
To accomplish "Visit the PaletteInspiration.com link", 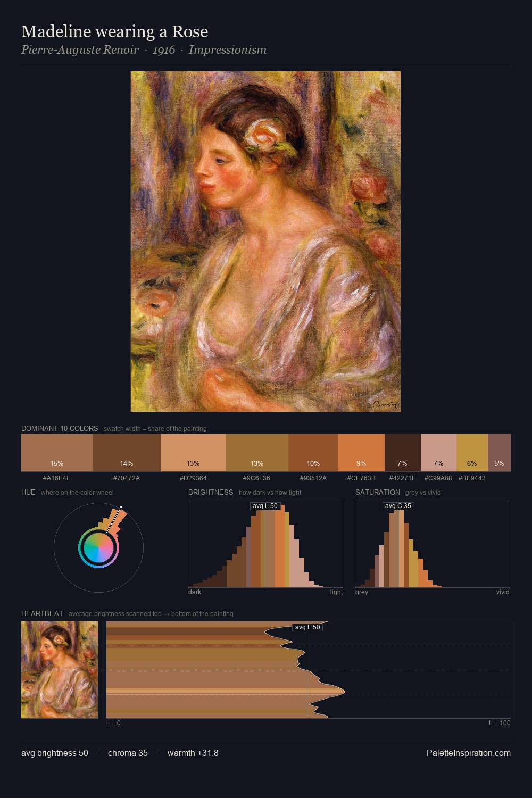I will pos(469,753).
